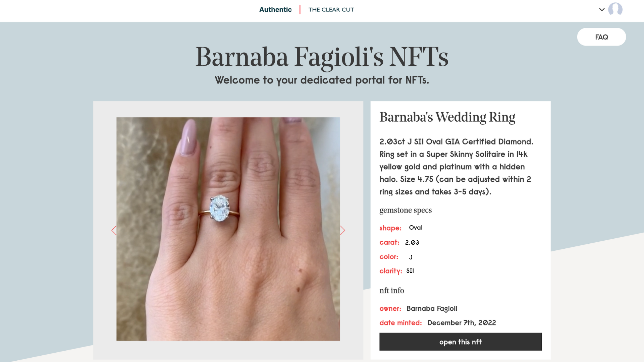Click the owner name Barnaba Fagioli

[x=432, y=308]
